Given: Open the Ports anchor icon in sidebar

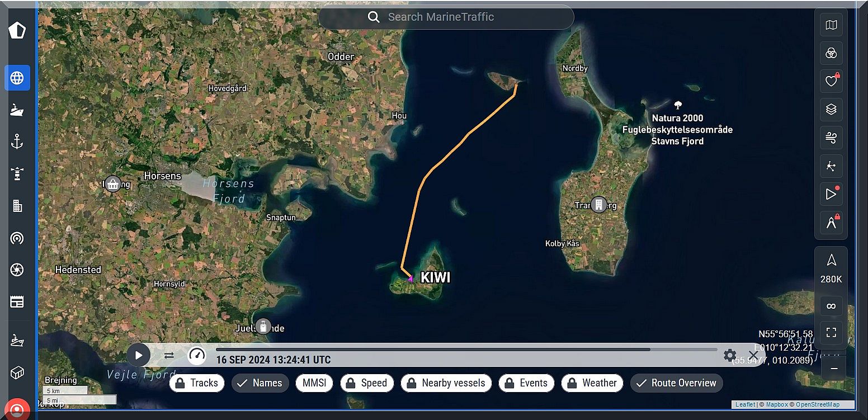Looking at the screenshot, I should 17,141.
